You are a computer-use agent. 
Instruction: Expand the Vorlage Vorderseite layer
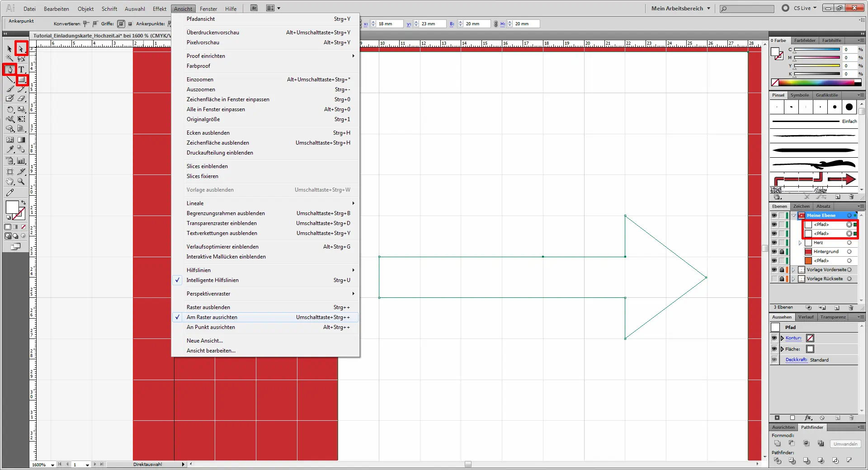[x=793, y=270]
